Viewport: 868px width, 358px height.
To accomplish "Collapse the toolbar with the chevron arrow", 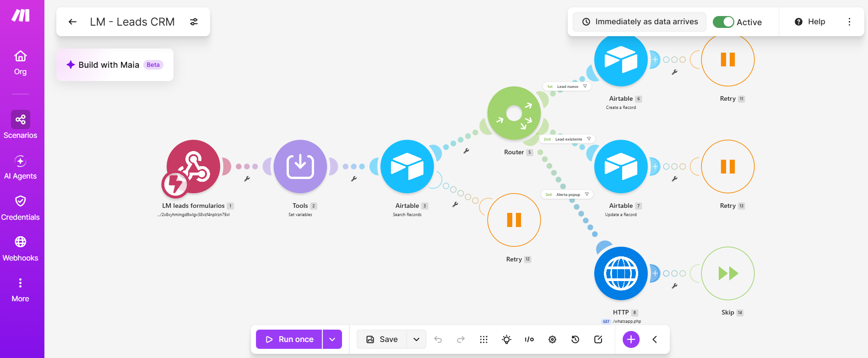I will pyautogui.click(x=655, y=339).
